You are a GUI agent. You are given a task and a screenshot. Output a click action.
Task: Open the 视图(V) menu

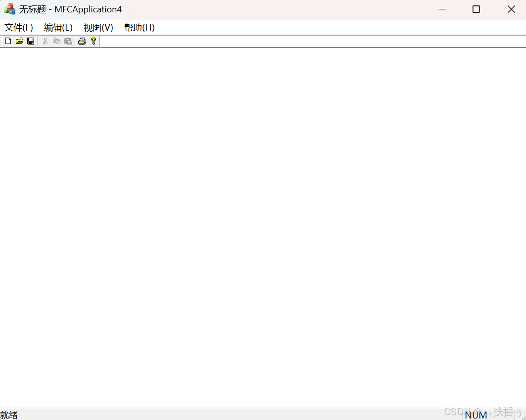(98, 28)
